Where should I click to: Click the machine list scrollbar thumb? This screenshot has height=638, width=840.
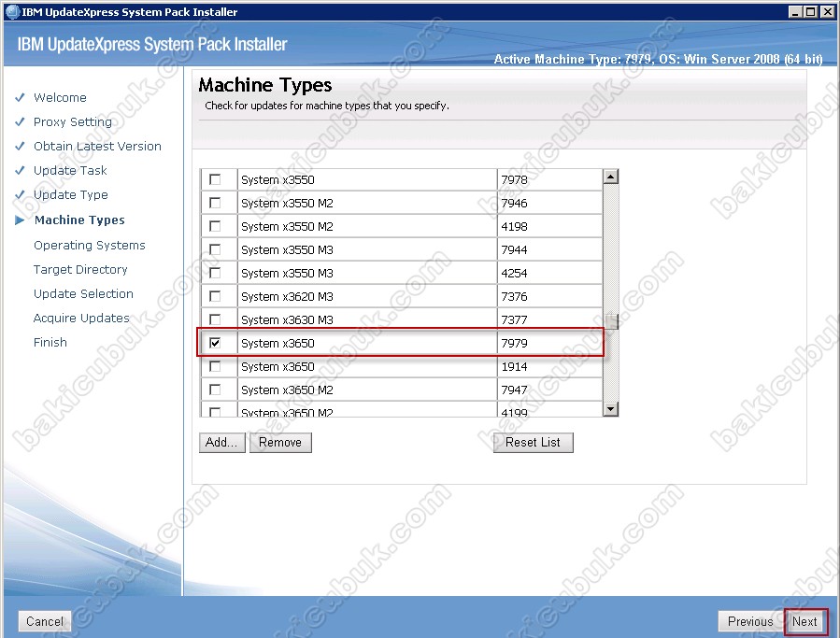(x=611, y=322)
